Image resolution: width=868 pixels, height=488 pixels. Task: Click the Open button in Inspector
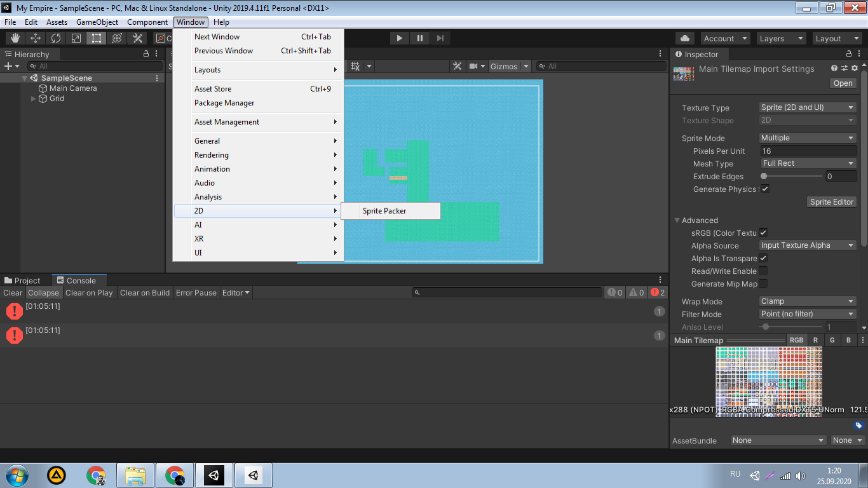843,83
